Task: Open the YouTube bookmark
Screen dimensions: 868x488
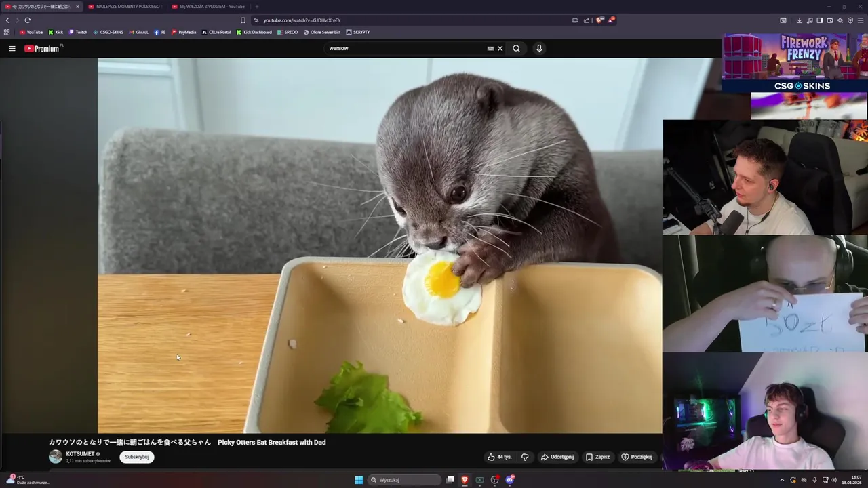Action: pyautogui.click(x=31, y=32)
